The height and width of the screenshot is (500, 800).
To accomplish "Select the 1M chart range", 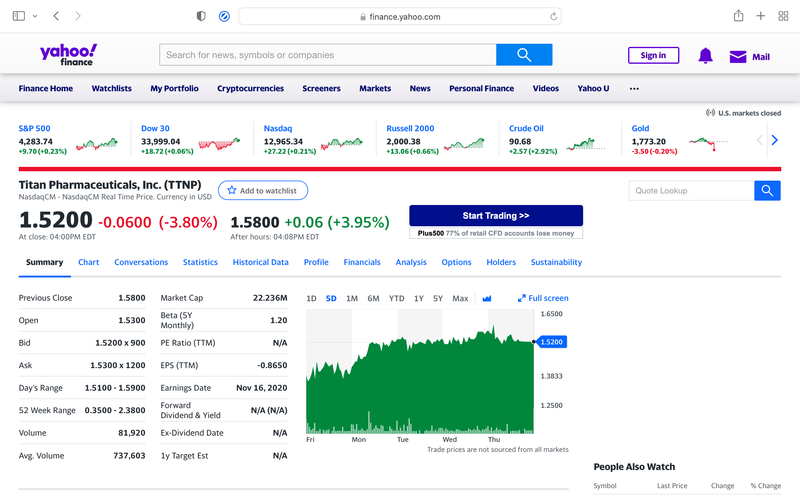I will point(352,298).
